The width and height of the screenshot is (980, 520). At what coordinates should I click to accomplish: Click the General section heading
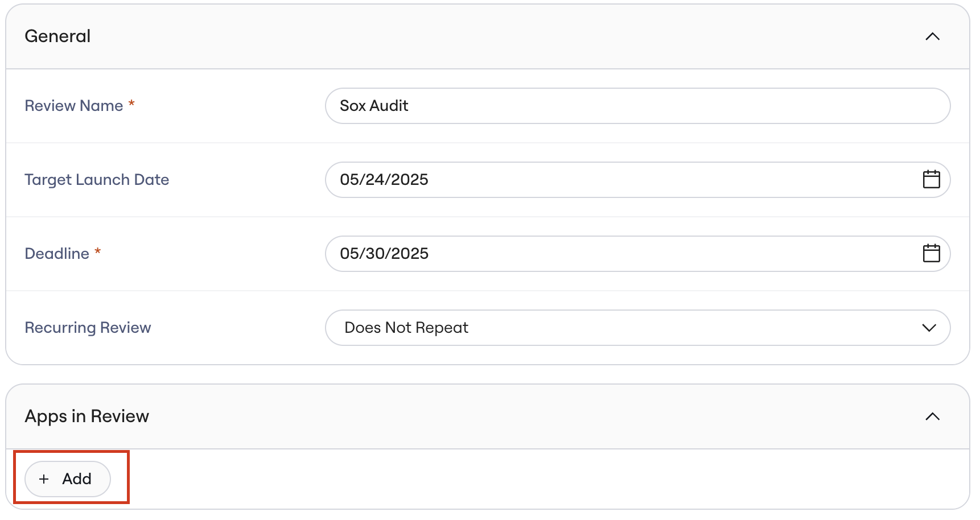point(57,36)
